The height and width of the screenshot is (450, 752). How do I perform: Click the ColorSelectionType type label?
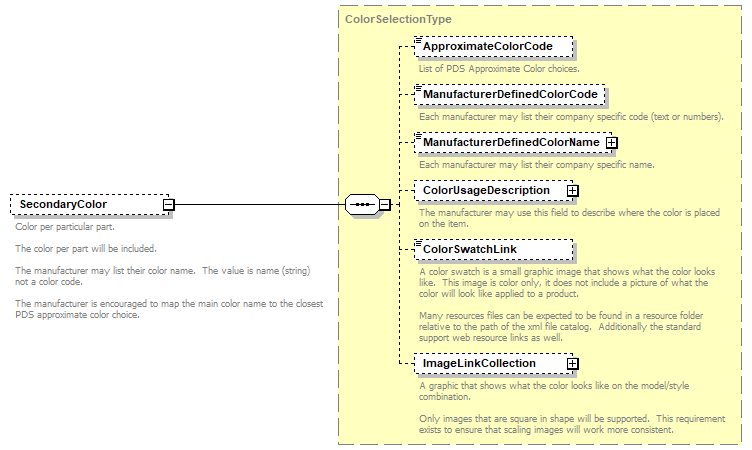pyautogui.click(x=398, y=19)
